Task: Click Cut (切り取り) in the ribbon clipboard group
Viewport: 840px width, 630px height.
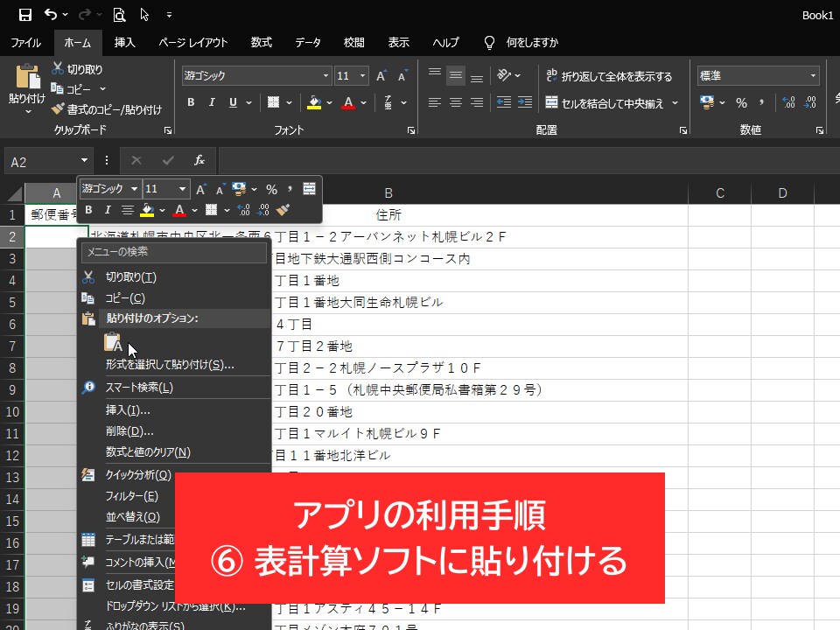Action: pos(77,69)
